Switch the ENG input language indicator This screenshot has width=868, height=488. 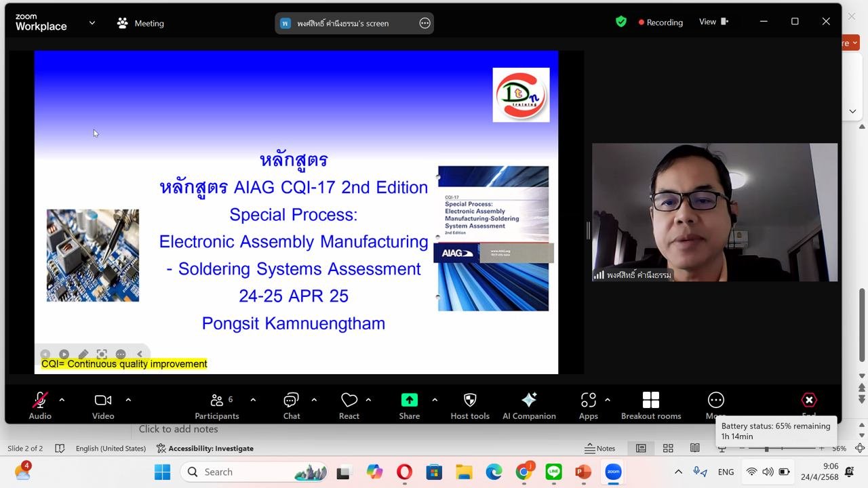click(x=726, y=472)
